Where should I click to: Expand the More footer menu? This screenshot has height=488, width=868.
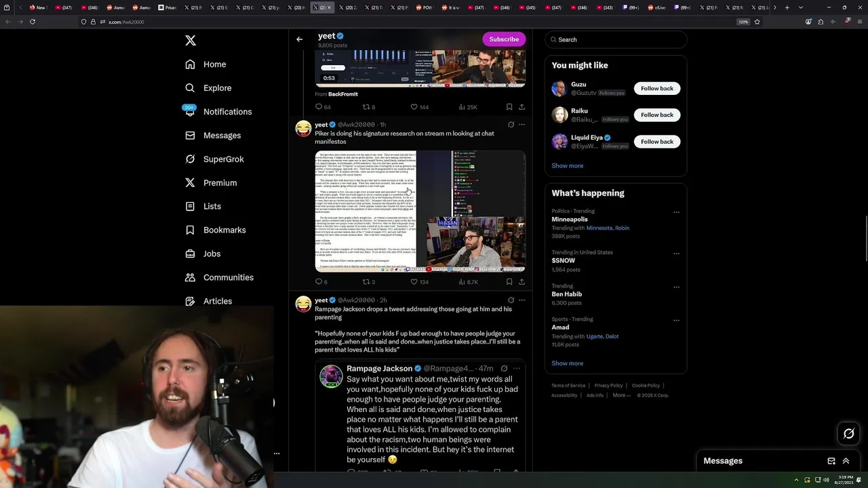(621, 395)
